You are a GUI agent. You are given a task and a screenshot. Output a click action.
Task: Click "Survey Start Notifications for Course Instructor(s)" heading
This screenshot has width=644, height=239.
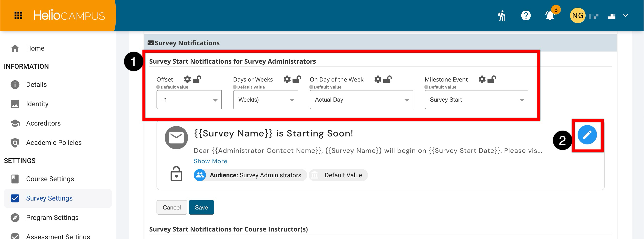[x=228, y=229]
